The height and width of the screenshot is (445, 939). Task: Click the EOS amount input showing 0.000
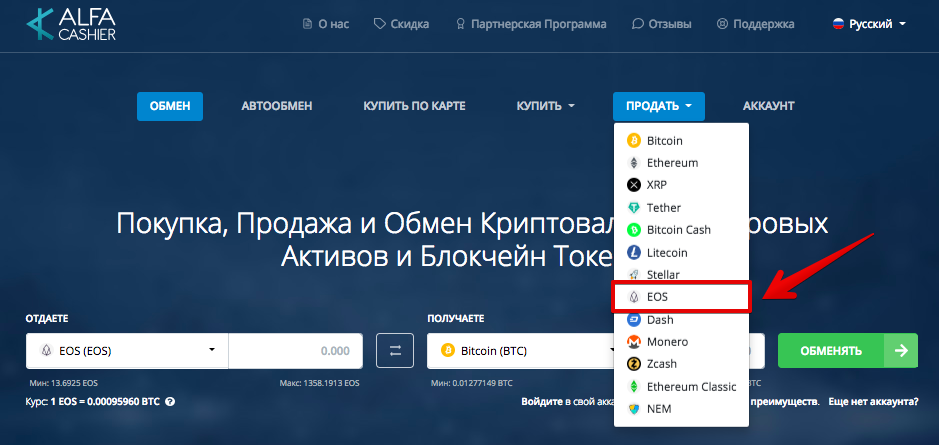[x=295, y=351]
